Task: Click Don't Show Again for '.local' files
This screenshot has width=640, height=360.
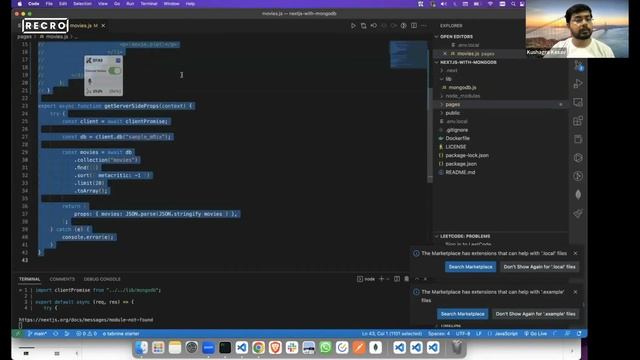Action: pyautogui.click(x=539, y=267)
